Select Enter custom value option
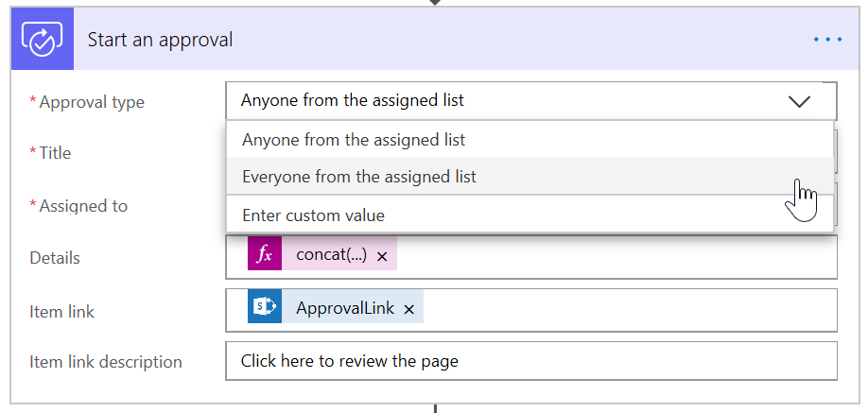Viewport: 868px width, 413px height. coord(529,215)
